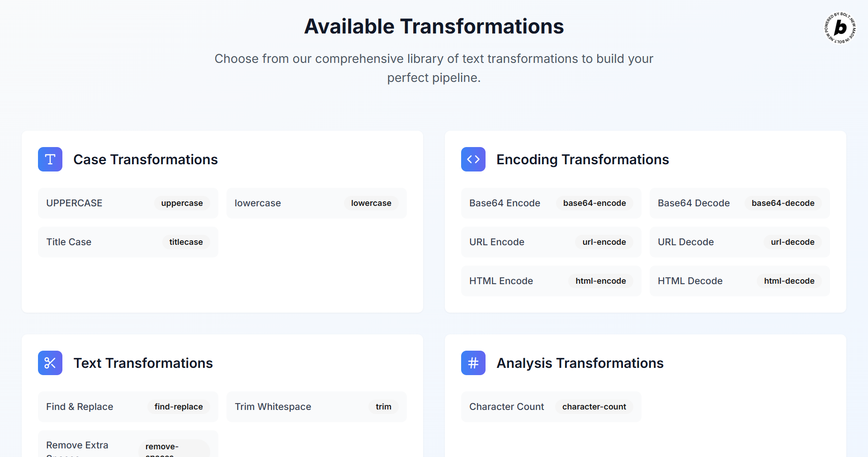Click the Encoding Transformations code brackets icon
The height and width of the screenshot is (457, 868).
(473, 159)
